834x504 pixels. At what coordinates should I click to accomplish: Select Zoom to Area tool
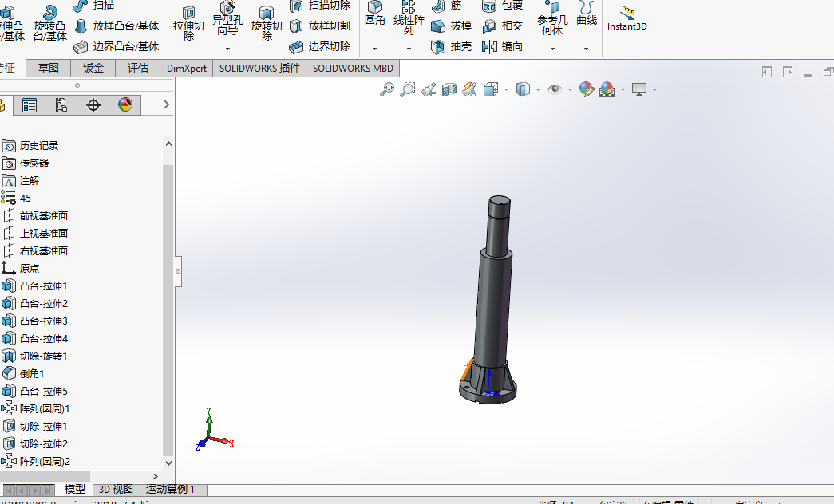(x=408, y=89)
